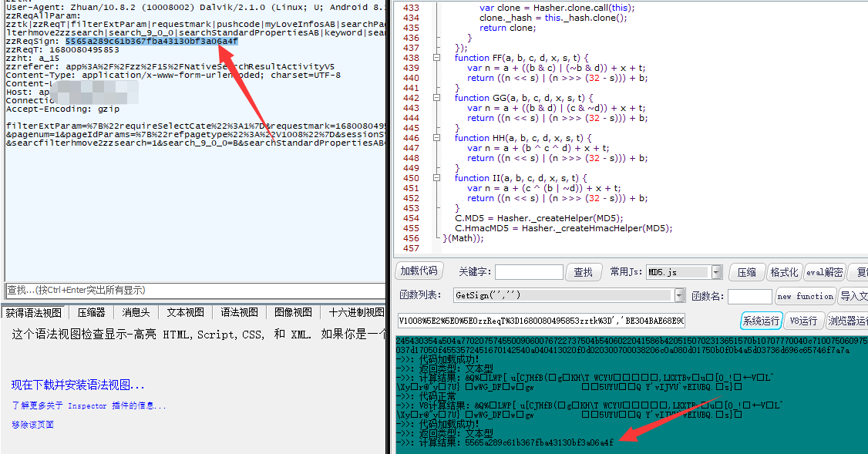Click the Content-Type header line

pyautogui.click(x=173, y=76)
